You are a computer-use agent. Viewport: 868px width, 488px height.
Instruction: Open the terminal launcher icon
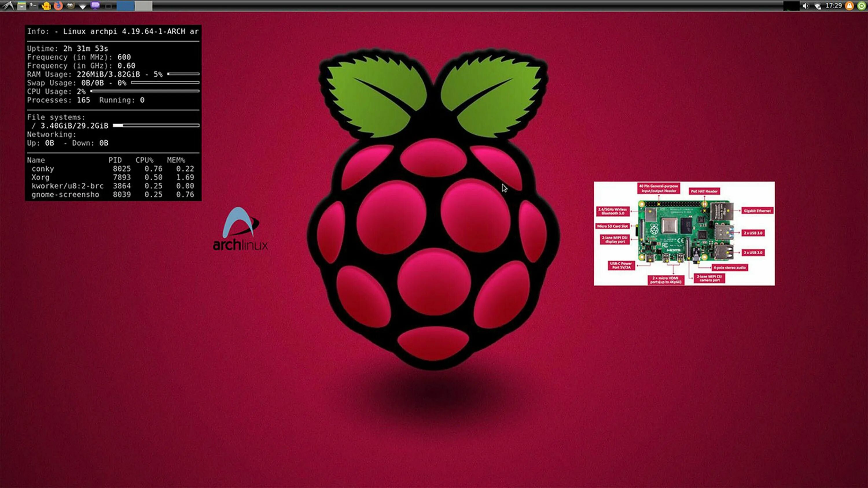[33, 5]
